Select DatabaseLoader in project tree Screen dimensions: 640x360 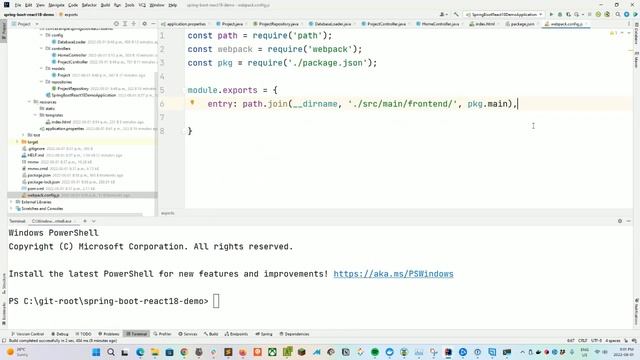(x=71, y=42)
